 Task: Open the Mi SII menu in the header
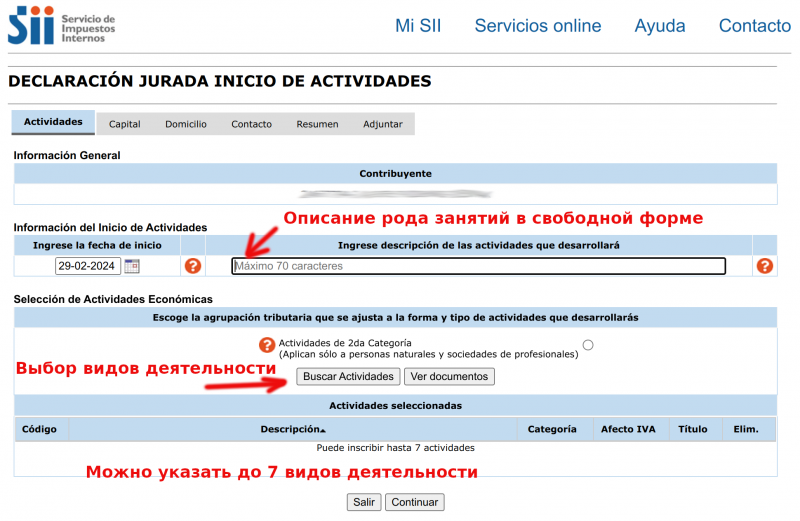click(418, 26)
